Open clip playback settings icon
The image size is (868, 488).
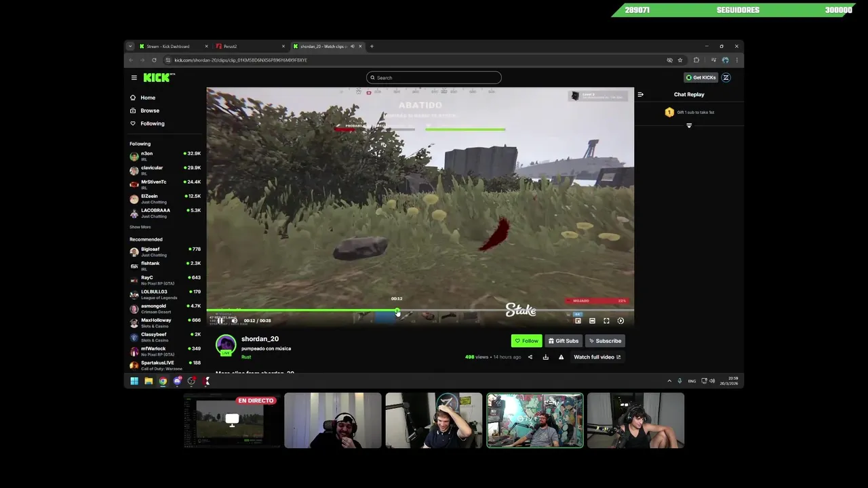pos(620,321)
